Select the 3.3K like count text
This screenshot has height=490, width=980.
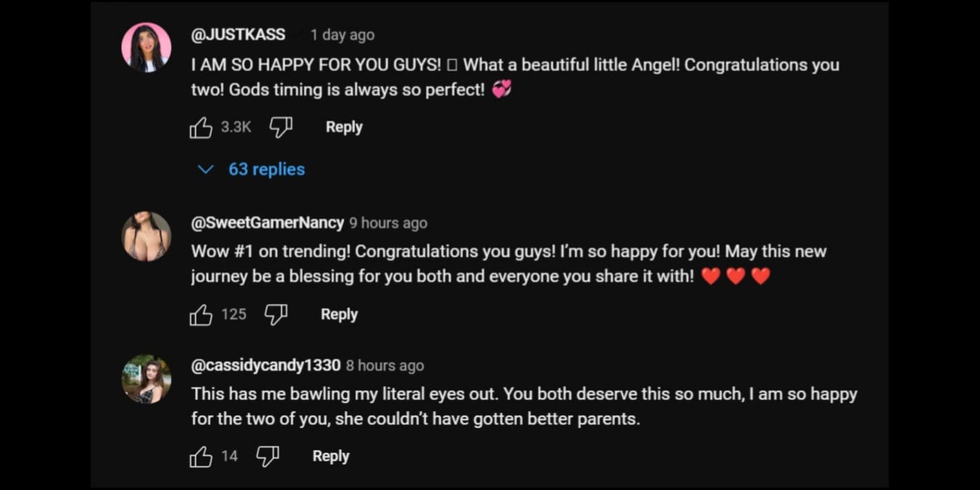point(236,128)
